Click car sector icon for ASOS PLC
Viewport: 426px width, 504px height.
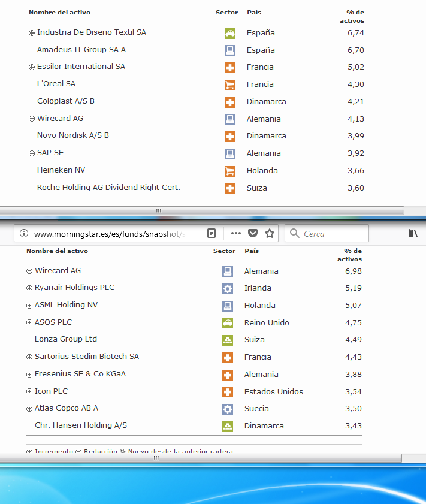coord(228,322)
